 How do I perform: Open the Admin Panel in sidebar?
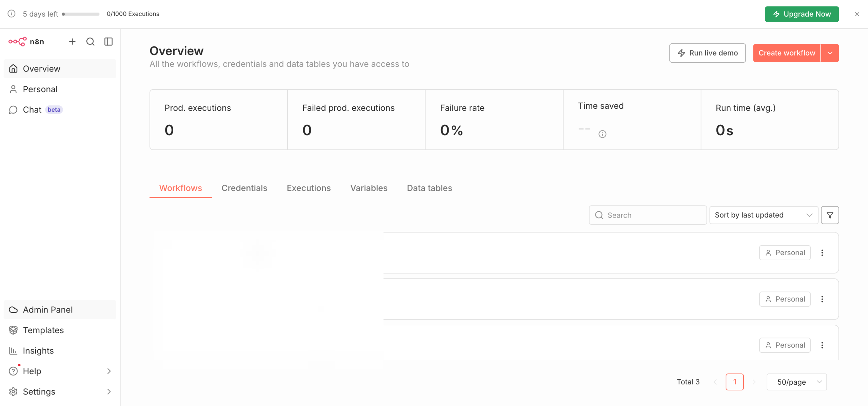[x=47, y=310]
